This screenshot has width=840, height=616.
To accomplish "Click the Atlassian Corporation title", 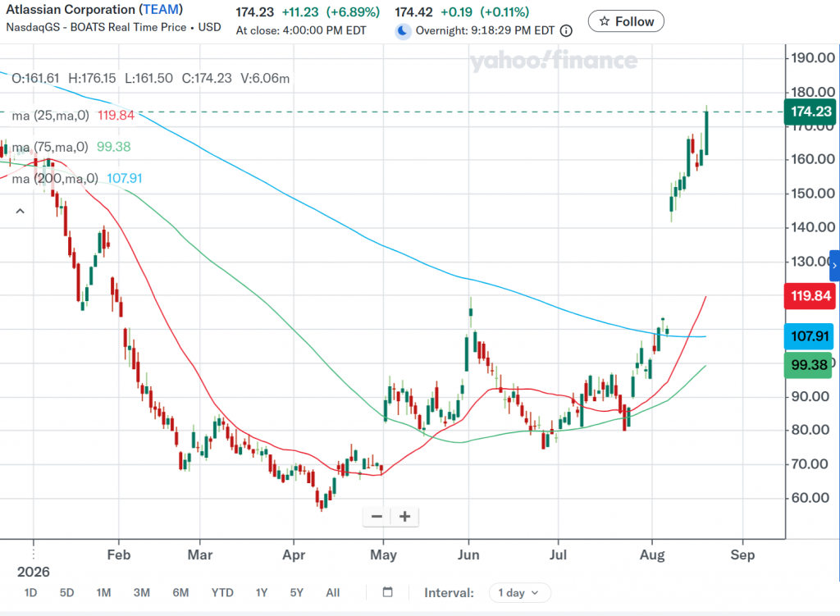I will pos(71,10).
